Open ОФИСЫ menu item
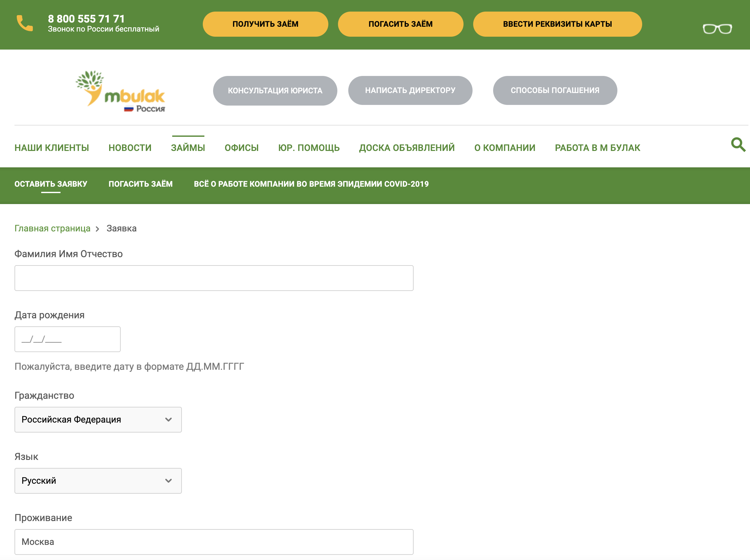This screenshot has height=560, width=750. point(241,148)
